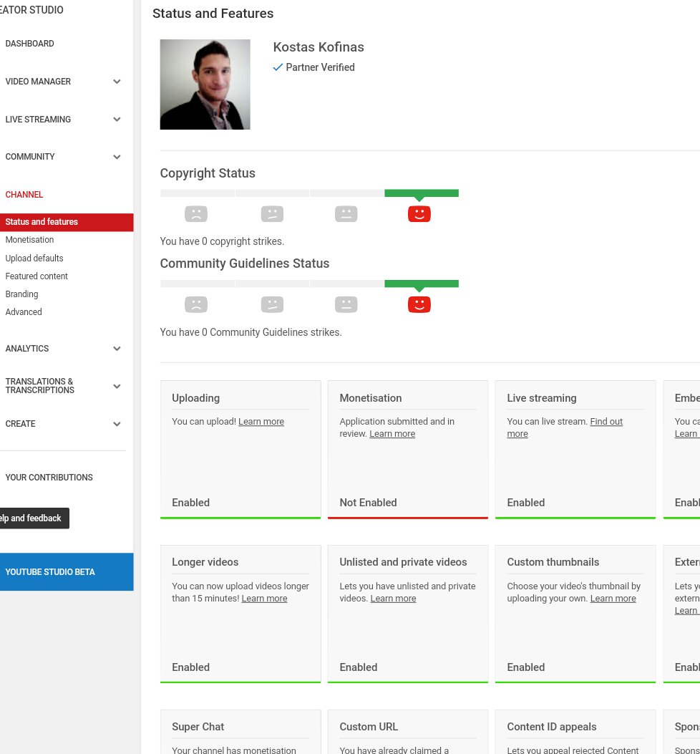The image size is (700, 754).
Task: Click the Kostas Kofinas channel name
Action: click(x=319, y=47)
